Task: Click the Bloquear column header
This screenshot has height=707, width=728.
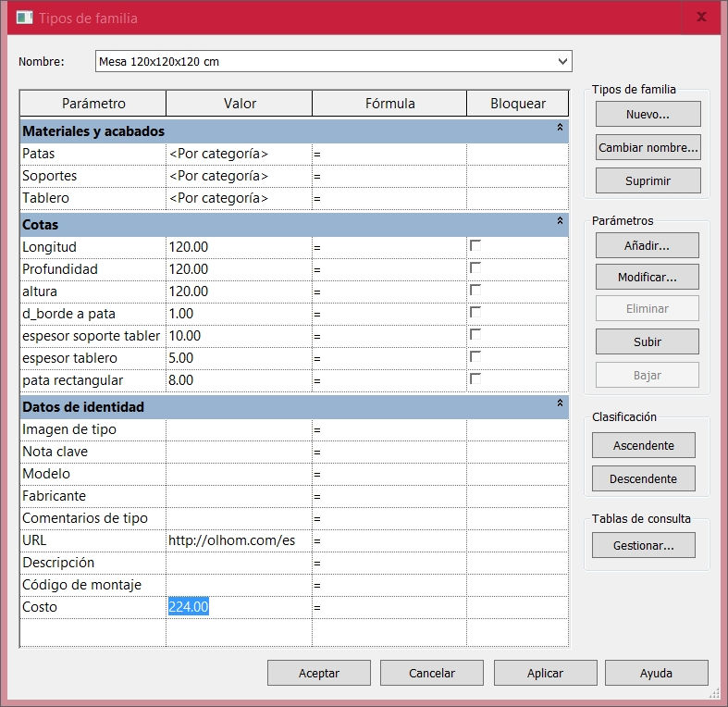Action: [518, 103]
